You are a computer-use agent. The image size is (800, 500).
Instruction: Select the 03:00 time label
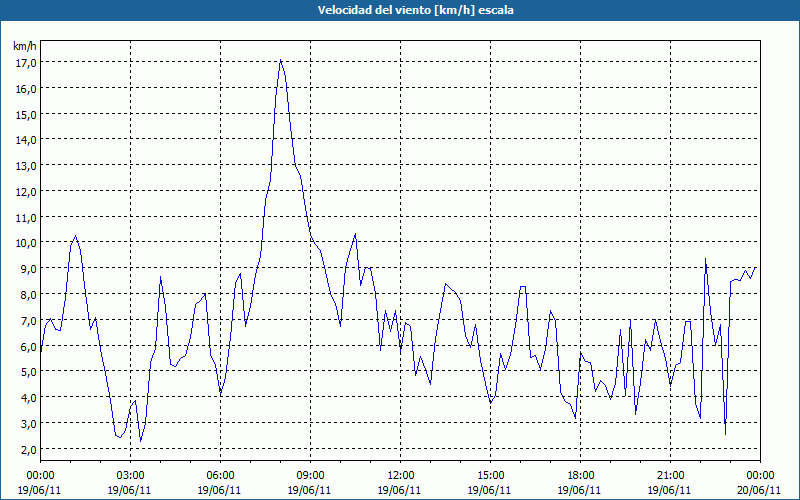tap(130, 476)
